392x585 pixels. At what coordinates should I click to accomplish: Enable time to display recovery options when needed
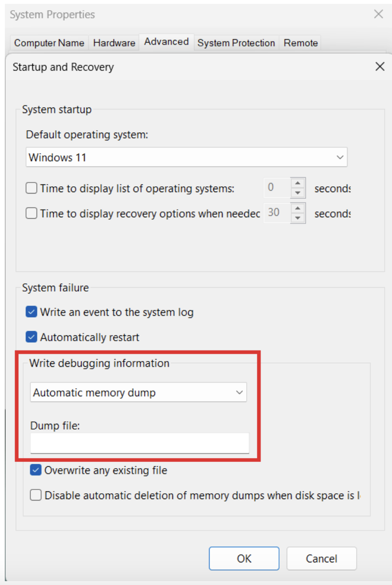coord(31,213)
